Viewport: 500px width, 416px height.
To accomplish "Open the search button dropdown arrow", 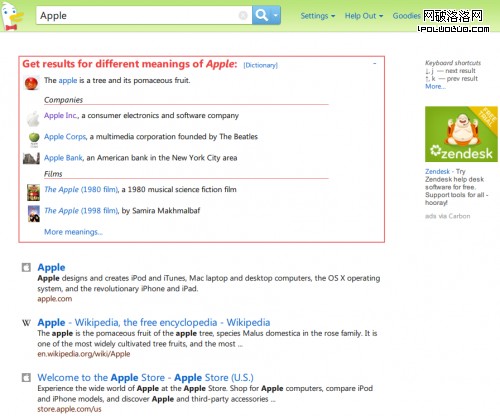I will click(276, 15).
